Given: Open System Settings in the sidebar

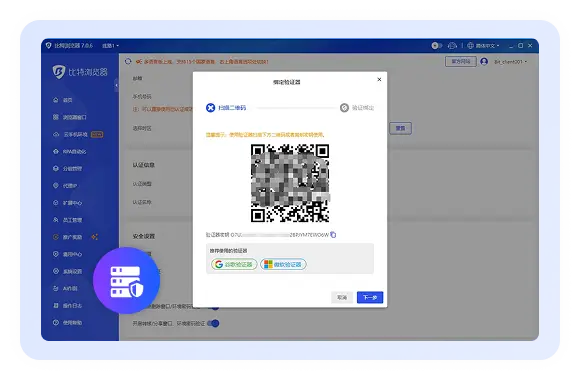Looking at the screenshot, I should [x=67, y=271].
